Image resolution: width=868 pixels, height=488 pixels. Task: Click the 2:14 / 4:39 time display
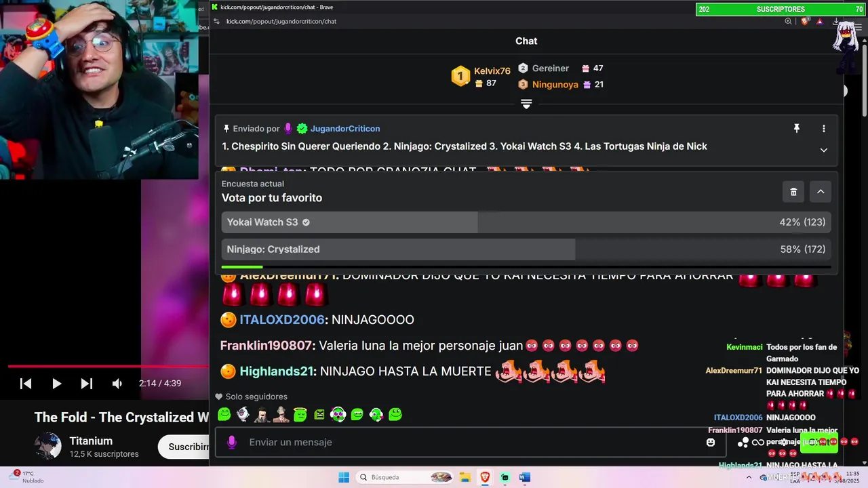(160, 384)
